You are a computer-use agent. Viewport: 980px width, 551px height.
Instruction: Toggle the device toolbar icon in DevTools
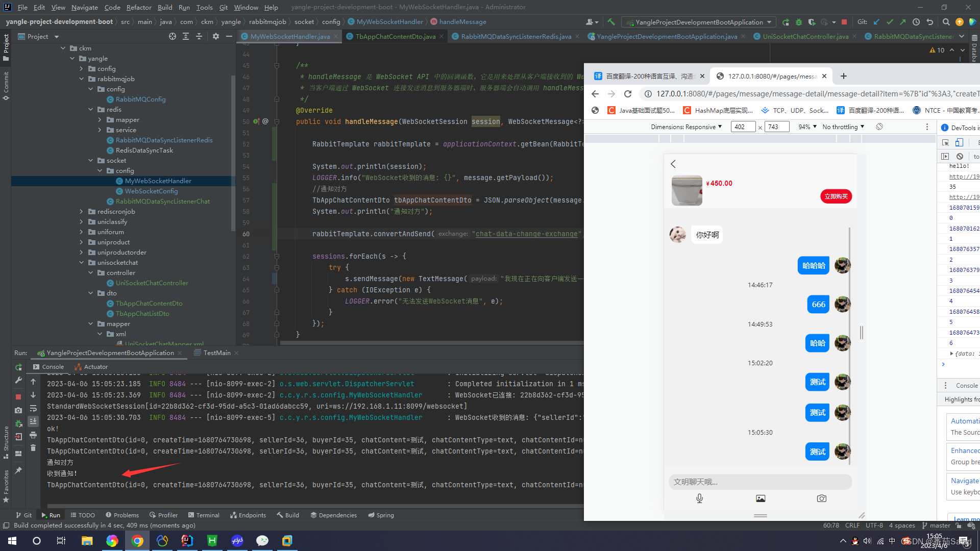(x=959, y=143)
